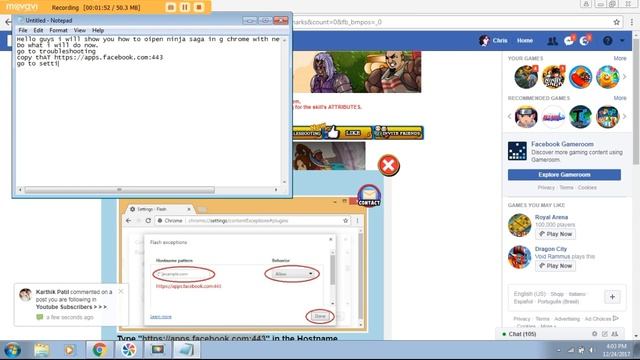Open pinwheel app on taskbar
Viewport: 640px width, 360px height.
[x=129, y=350]
